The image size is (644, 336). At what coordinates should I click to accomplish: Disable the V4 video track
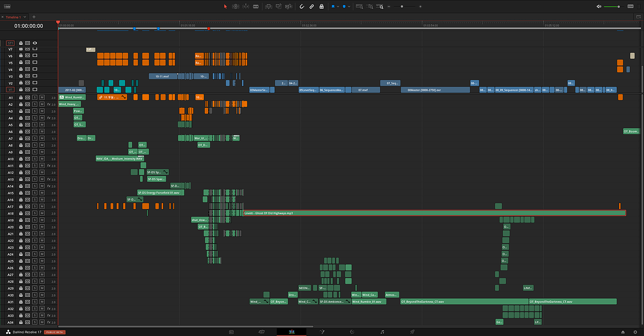[35, 70]
